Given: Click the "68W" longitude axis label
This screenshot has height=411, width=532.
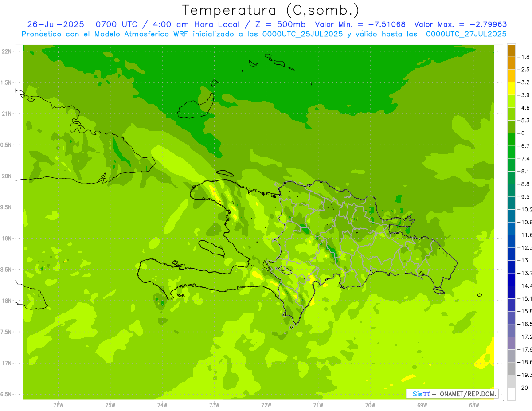Looking at the screenshot, I should click(474, 405).
